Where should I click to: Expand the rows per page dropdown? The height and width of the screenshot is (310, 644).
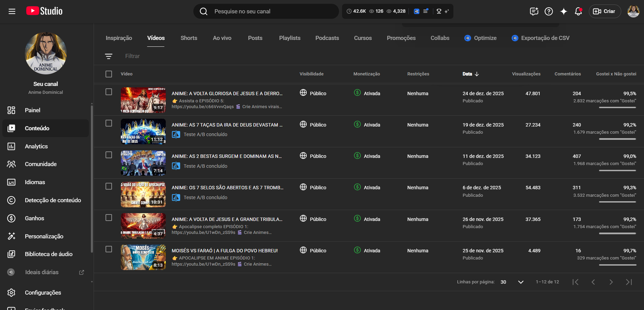coord(520,282)
